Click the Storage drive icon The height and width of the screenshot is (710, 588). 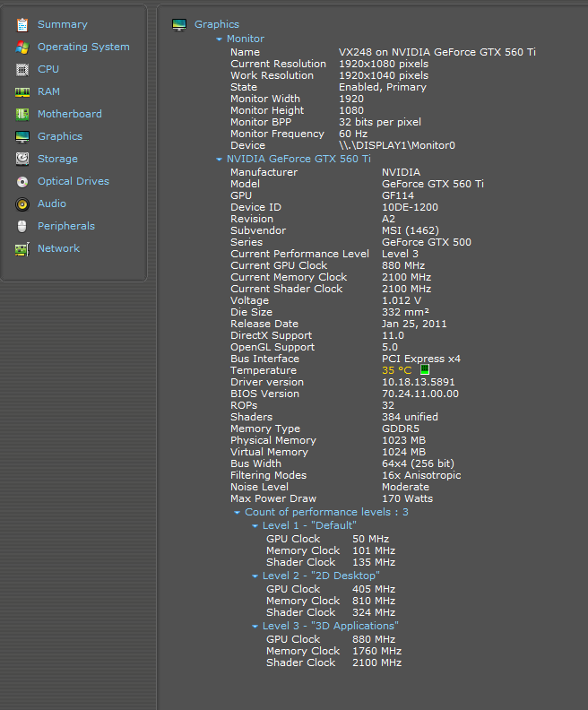[x=22, y=159]
